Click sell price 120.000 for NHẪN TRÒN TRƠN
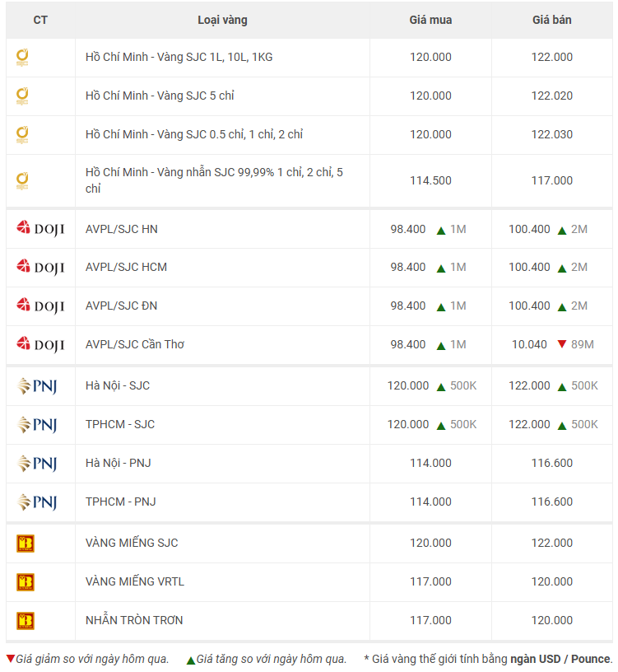Image resolution: width=618 pixels, height=672 pixels. click(x=551, y=620)
